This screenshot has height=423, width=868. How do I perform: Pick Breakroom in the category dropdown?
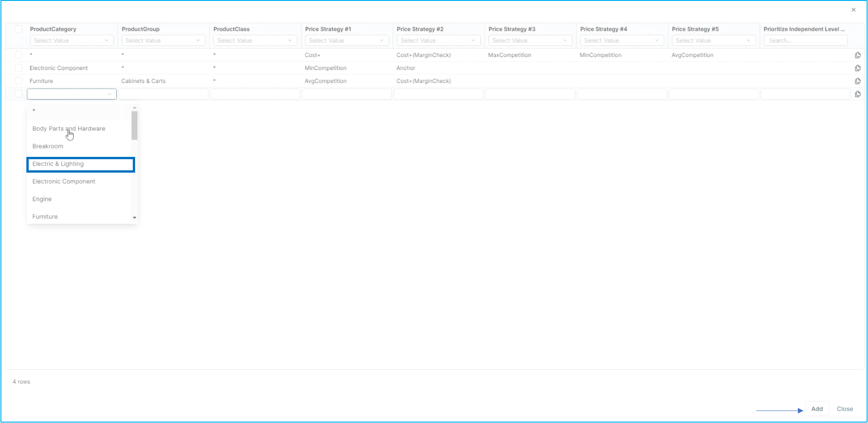coord(48,146)
